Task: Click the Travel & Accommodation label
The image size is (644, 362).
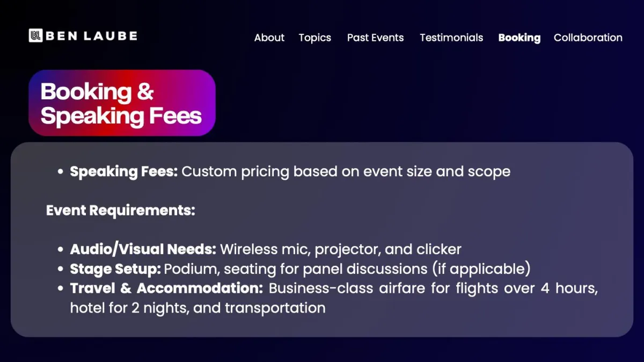Action: 166,288
